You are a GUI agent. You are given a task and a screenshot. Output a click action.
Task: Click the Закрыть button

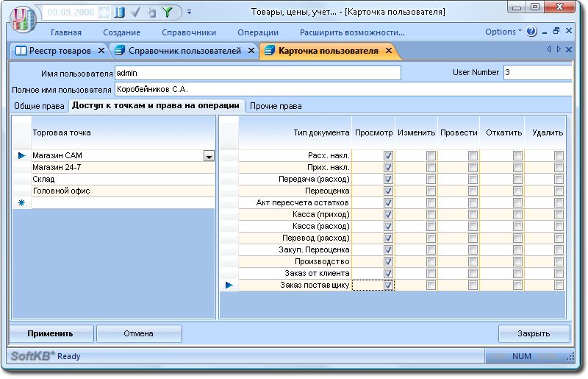pyautogui.click(x=534, y=333)
